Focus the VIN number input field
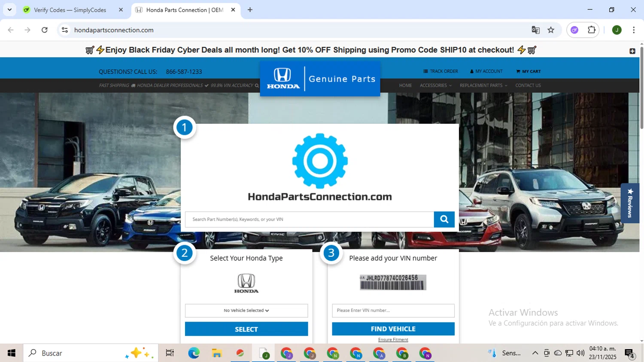 tap(393, 310)
